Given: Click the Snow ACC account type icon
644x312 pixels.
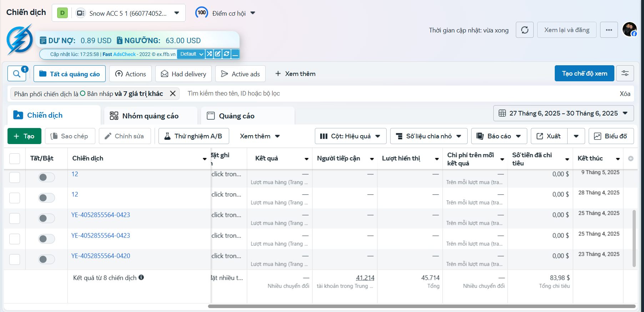Looking at the screenshot, I should pos(81,13).
